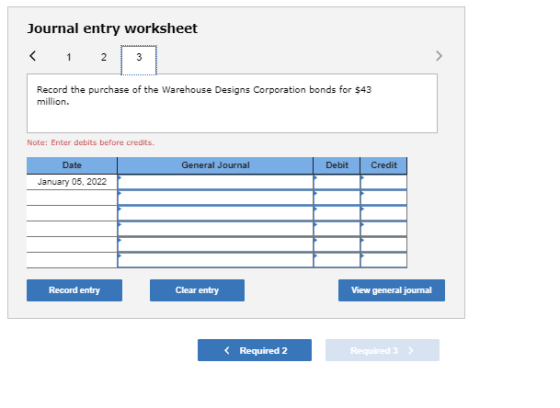560x408 pixels.
Task: Switch to journal entry tab 2
Action: [104, 57]
